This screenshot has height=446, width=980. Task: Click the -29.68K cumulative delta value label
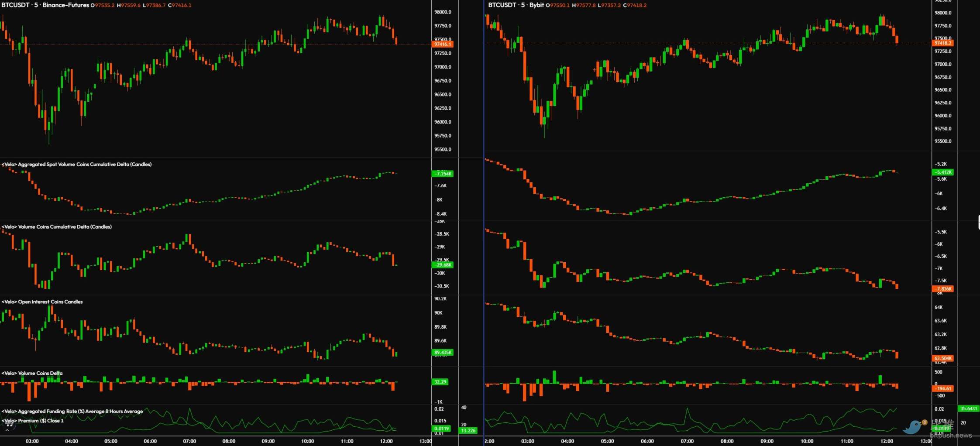[443, 265]
